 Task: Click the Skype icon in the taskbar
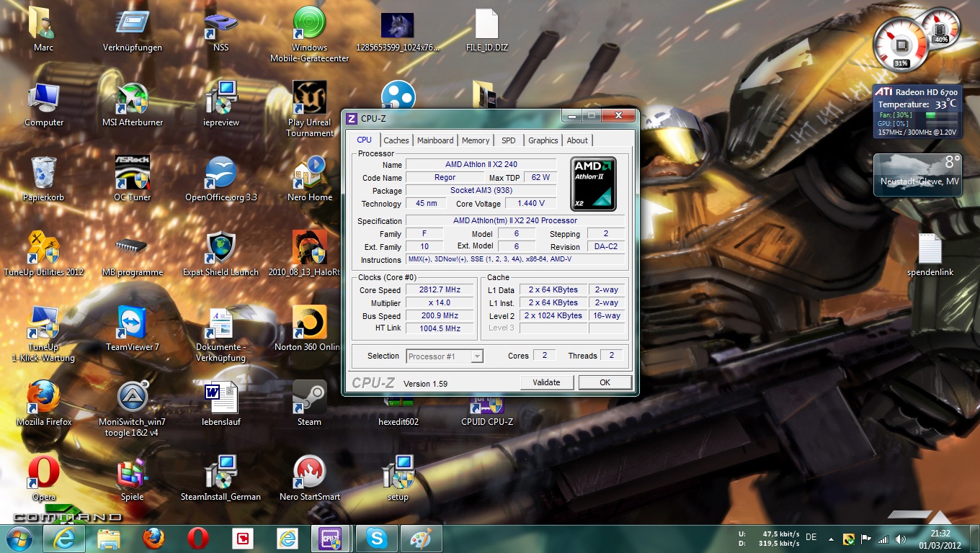click(x=376, y=538)
